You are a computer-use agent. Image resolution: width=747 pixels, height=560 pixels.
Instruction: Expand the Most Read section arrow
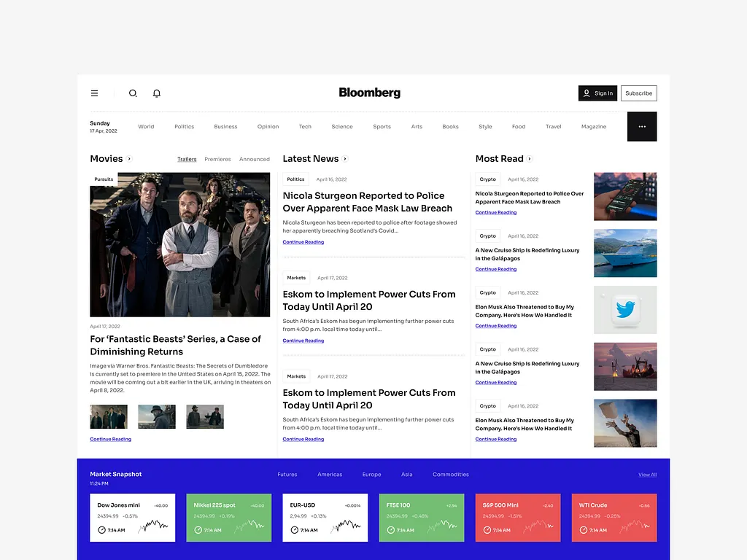click(x=530, y=159)
